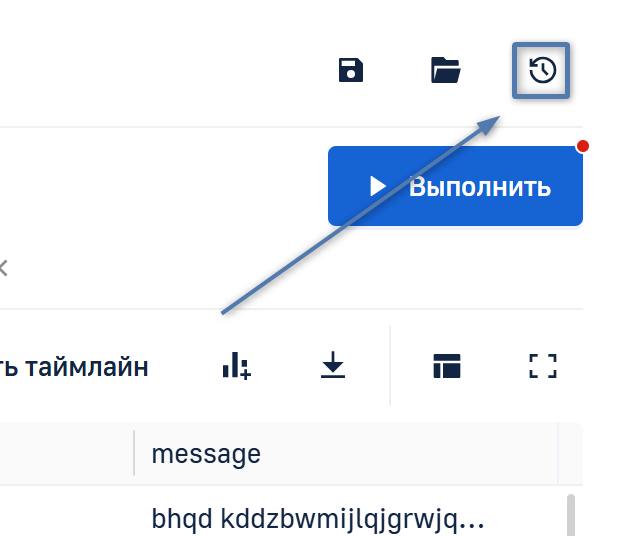Click the play triangle inside Выполнить
This screenshot has width=631, height=536.
[x=377, y=186]
